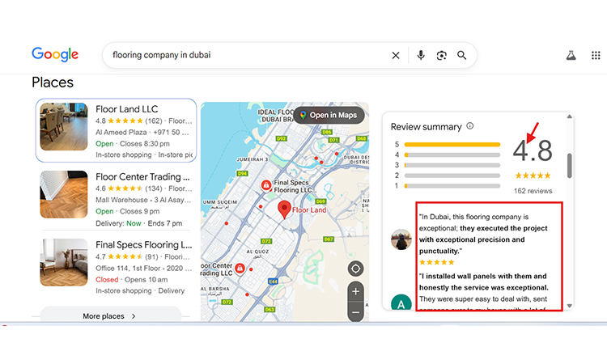Click the review panel scroll-up arrow
Image resolution: width=607 pixels, height=364 pixels.
(x=570, y=116)
